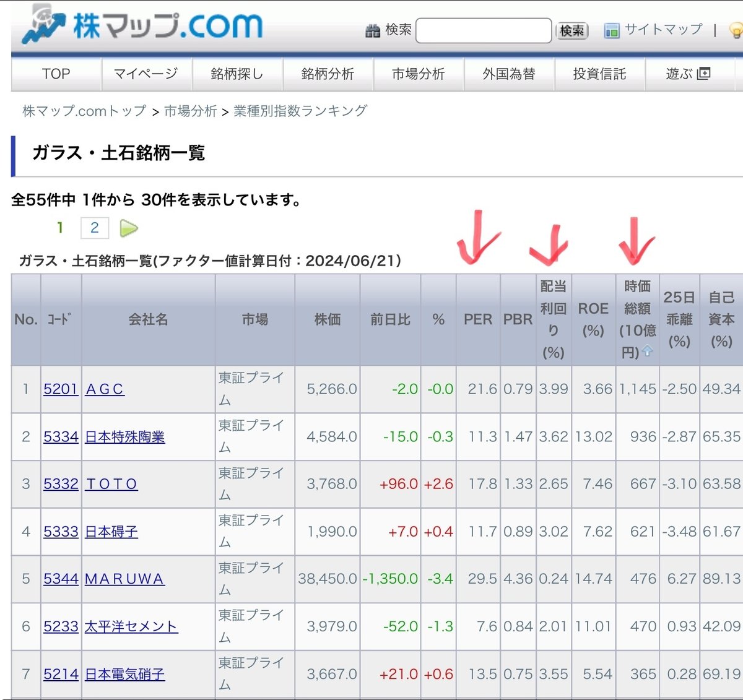Open the 日本碍子 company link
The height and width of the screenshot is (700, 743).
111,532
